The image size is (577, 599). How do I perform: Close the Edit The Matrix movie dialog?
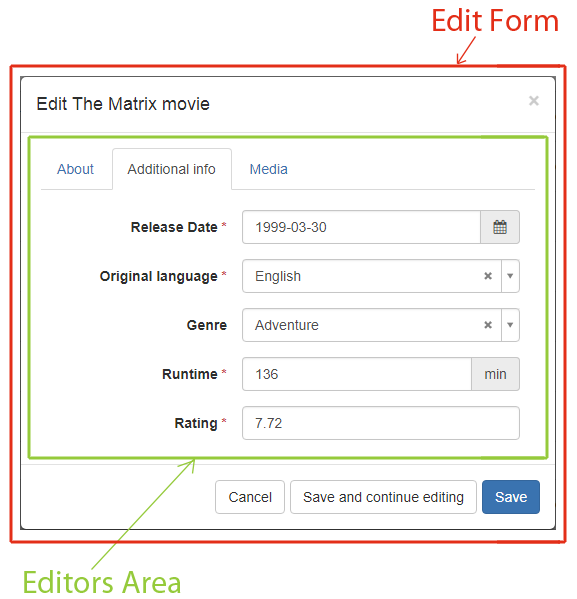click(533, 101)
